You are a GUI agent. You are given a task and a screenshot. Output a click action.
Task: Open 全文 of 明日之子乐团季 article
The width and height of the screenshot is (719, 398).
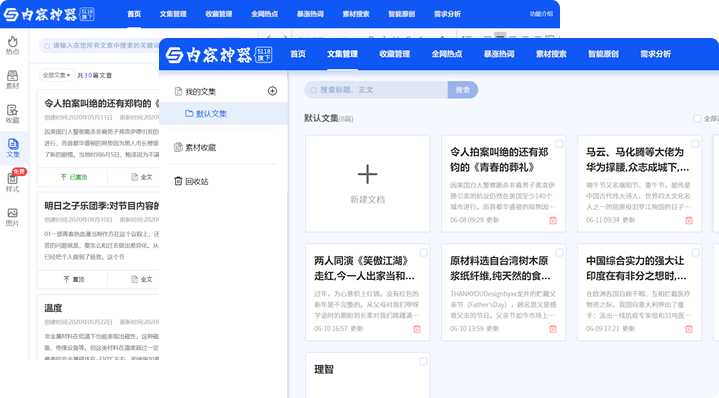click(x=142, y=279)
